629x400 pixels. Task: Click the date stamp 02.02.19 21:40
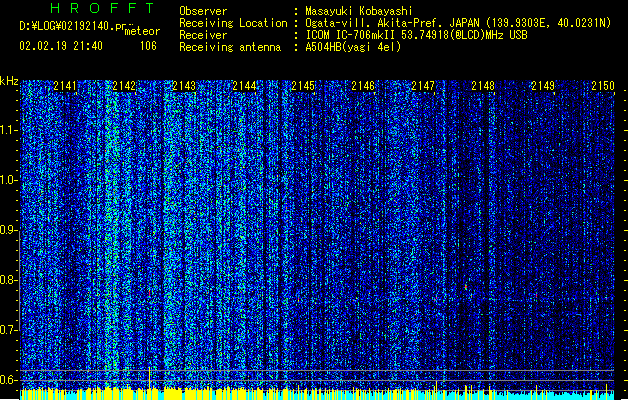tap(61, 46)
